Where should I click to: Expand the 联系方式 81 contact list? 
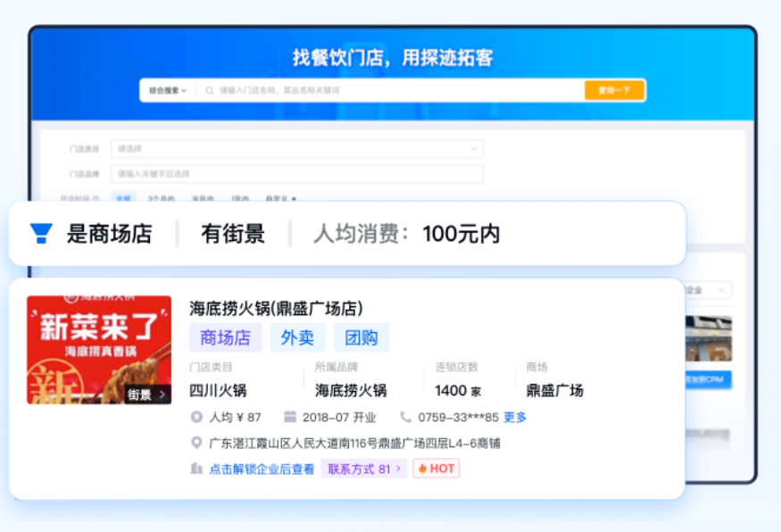tap(363, 469)
